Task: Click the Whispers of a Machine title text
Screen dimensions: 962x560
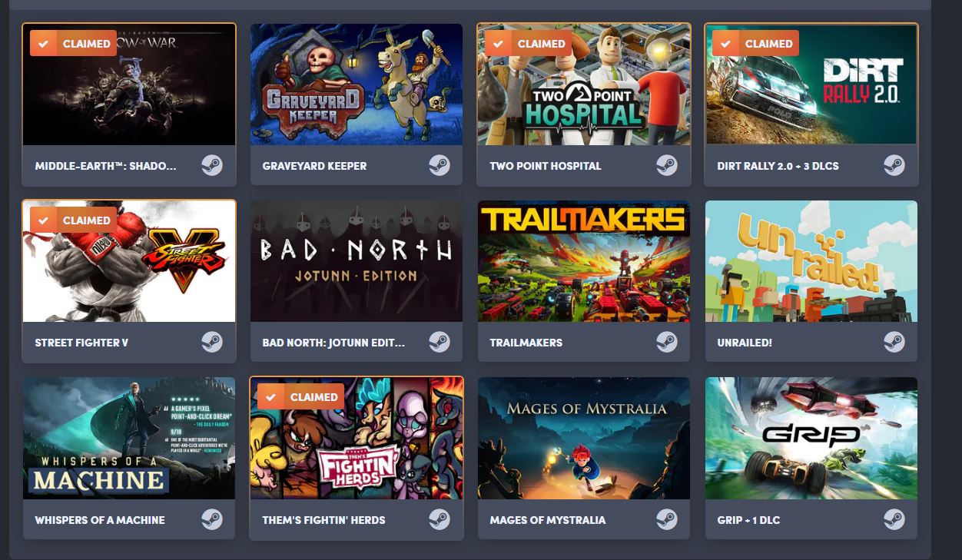Action: [x=100, y=520]
